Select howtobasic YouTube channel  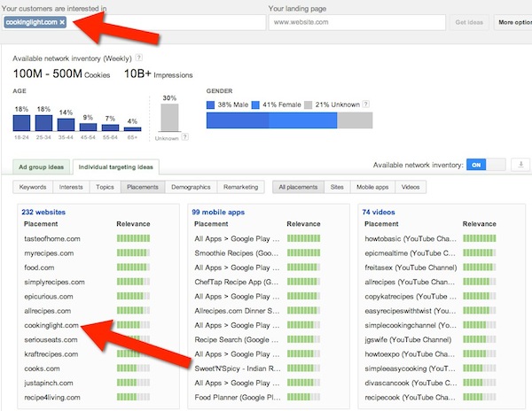(411, 238)
